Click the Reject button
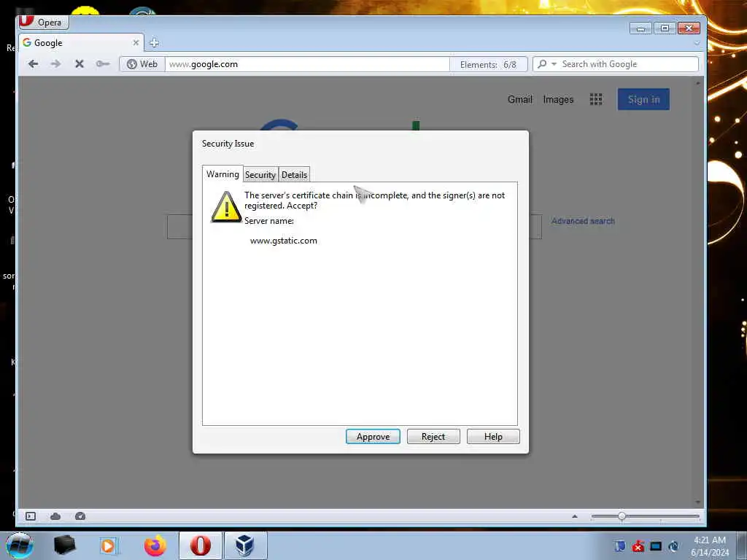 coord(433,436)
